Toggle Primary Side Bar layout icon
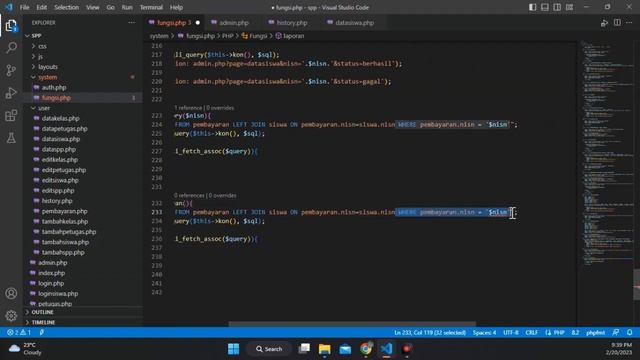Screen dimensions: 640x360 (x=532, y=7)
